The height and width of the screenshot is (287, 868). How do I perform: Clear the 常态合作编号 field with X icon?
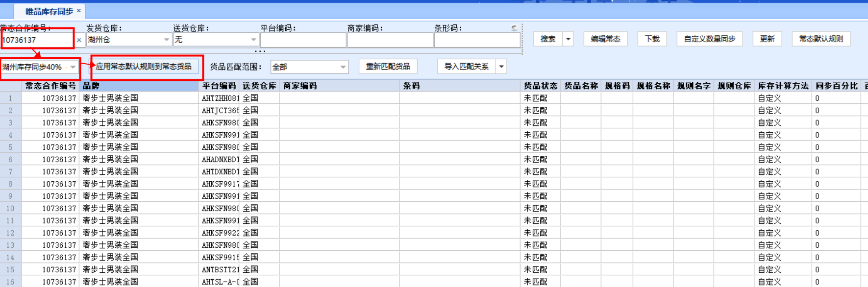point(79,40)
